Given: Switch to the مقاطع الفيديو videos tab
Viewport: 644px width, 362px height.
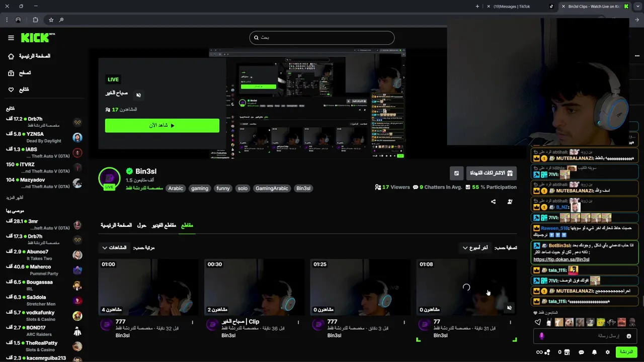Looking at the screenshot, I should coord(164,225).
